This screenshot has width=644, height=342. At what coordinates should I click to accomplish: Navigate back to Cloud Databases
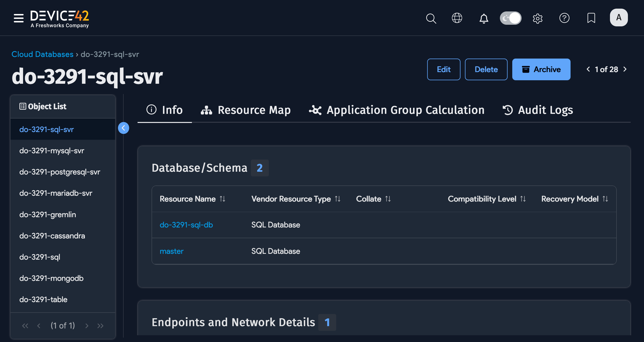point(42,54)
